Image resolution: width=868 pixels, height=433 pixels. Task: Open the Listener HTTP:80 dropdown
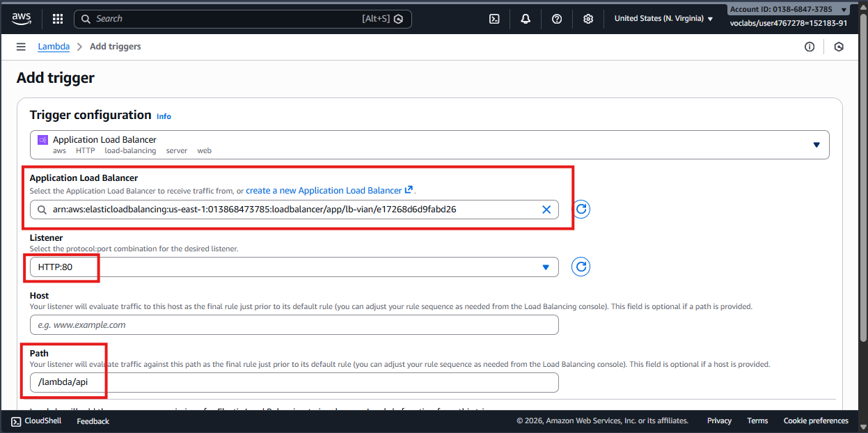click(294, 267)
